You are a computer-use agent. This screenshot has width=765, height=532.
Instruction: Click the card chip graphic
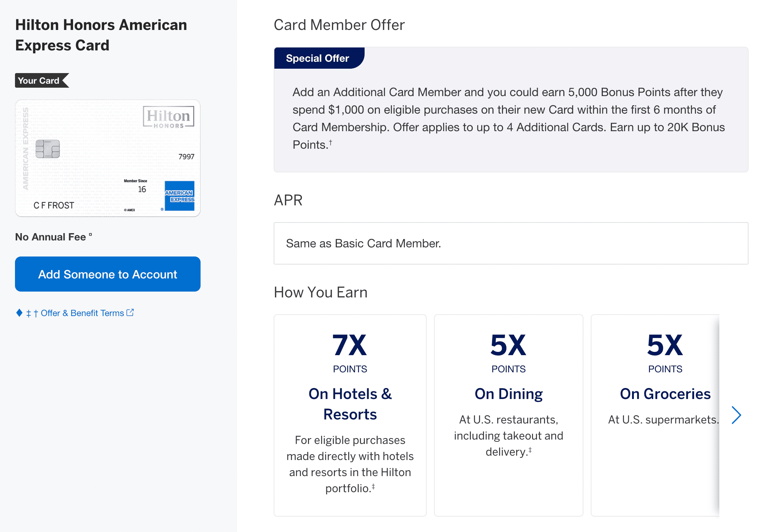pyautogui.click(x=47, y=149)
